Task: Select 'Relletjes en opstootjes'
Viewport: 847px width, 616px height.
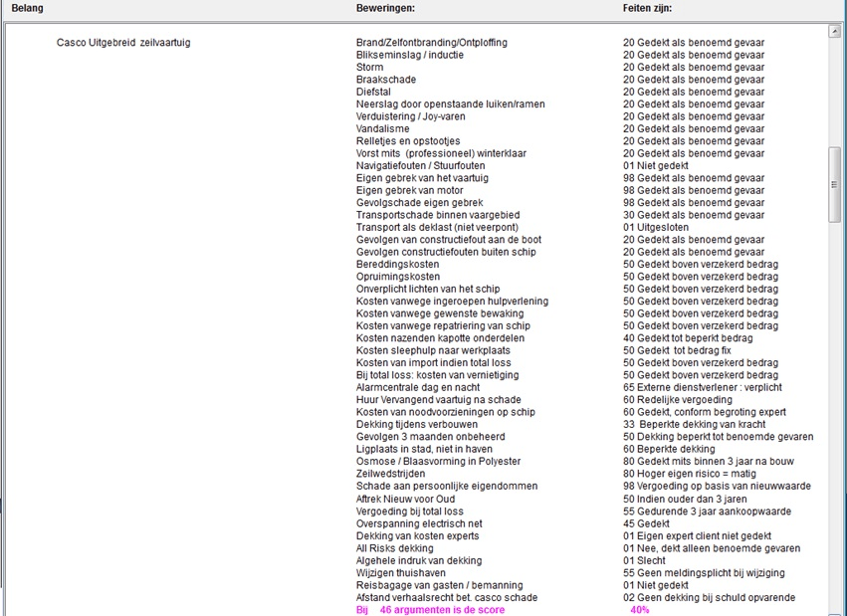Action: point(408,141)
